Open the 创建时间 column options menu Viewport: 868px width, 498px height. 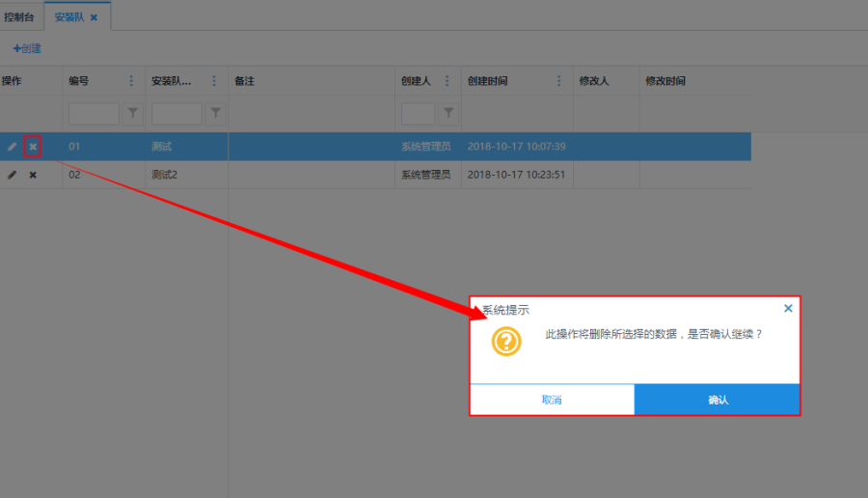click(x=558, y=81)
